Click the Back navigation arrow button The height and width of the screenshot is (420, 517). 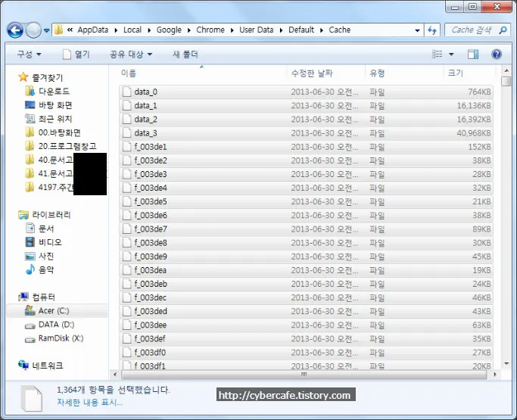click(x=15, y=30)
